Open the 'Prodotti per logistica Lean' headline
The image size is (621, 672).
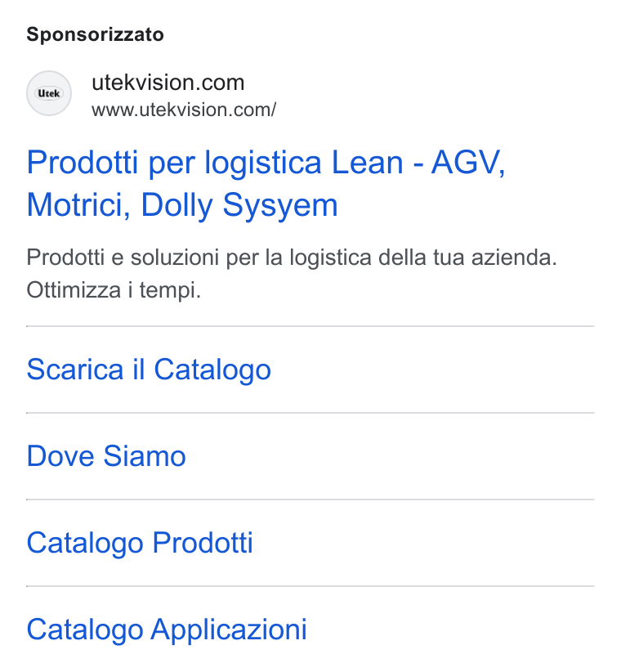266,183
